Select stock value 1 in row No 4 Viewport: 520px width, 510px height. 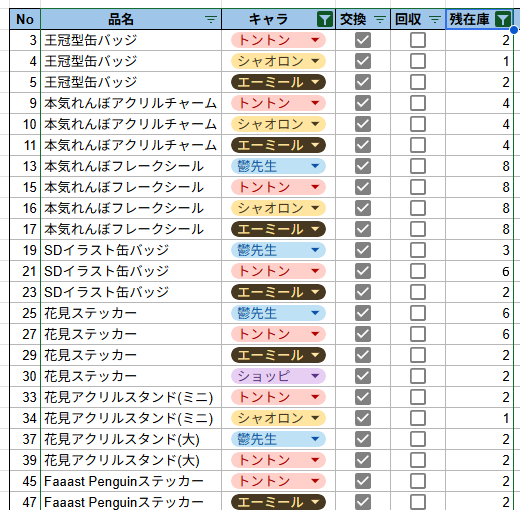tap(479, 61)
